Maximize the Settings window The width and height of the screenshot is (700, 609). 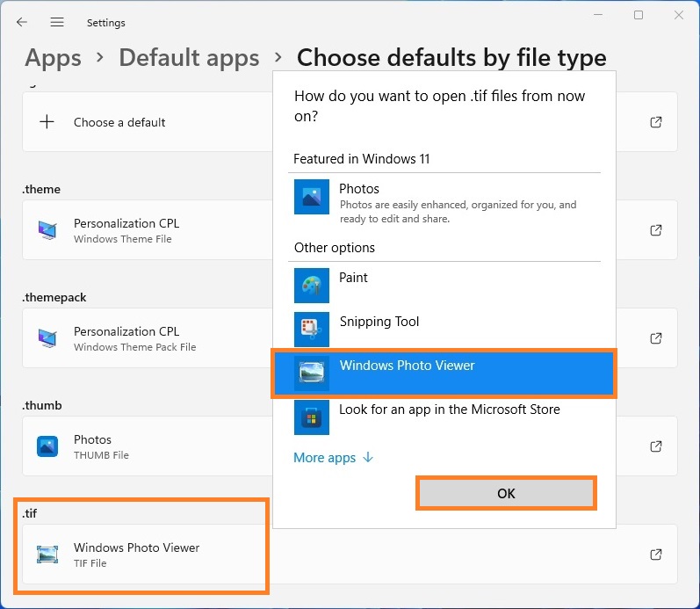(639, 15)
